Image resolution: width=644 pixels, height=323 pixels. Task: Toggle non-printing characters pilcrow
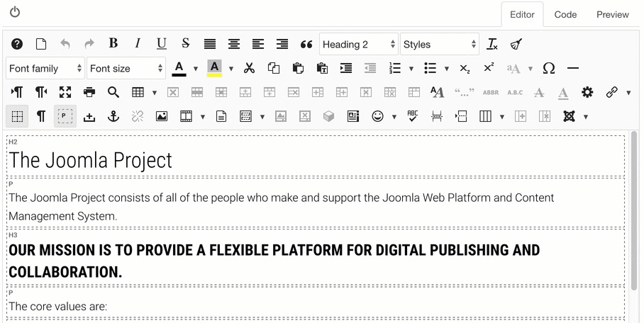[x=41, y=117]
